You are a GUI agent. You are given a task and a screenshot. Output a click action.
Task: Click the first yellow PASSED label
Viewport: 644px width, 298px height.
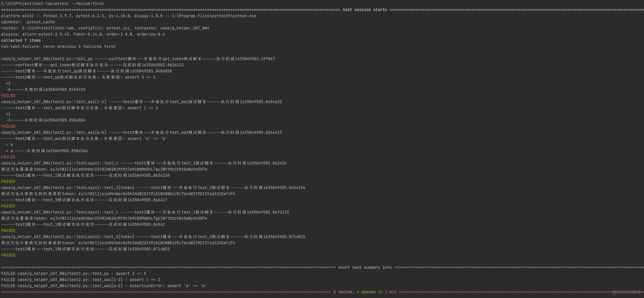8,181
